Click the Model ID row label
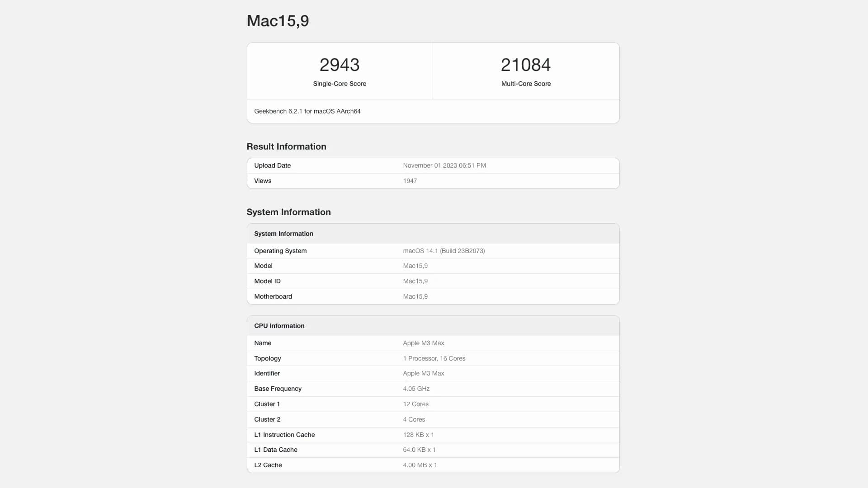868x488 pixels. tap(267, 281)
